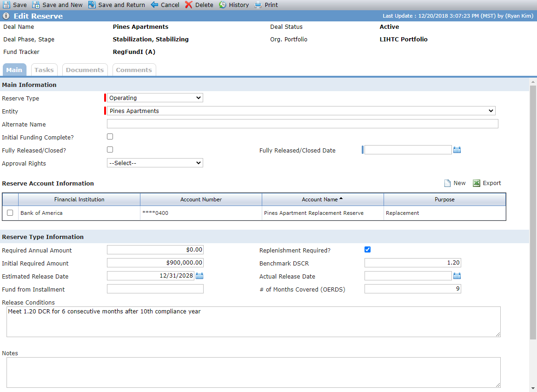Screen dimensions: 537x392
Task: Check the Initial Funding Complete checkbox
Action: pyautogui.click(x=110, y=136)
